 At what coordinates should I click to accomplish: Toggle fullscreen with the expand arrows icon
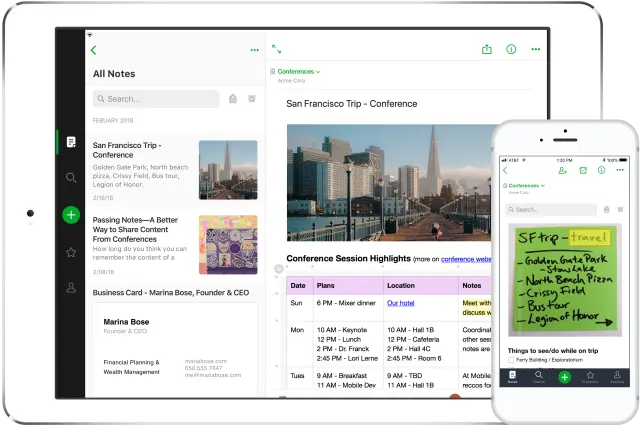coord(277,49)
